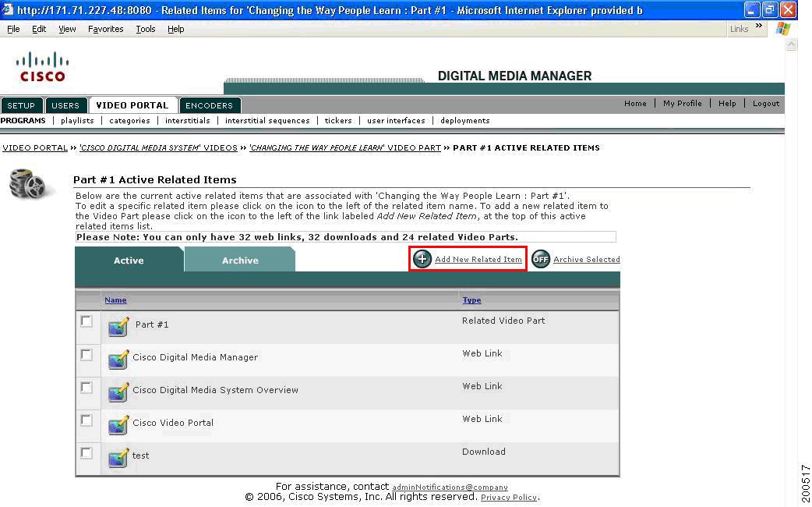Select the edit icon next to Cisco Video Portal
This screenshot has height=507, width=812.
coord(118,425)
